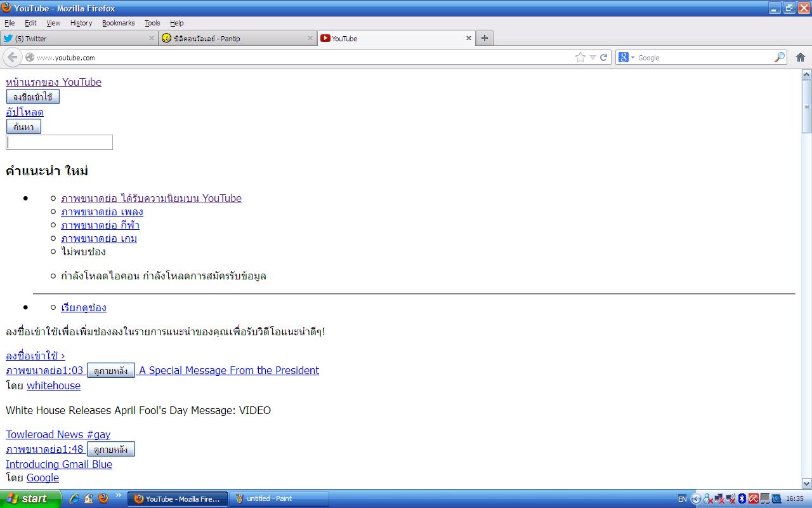Viewport: 812px width, 508px height.
Task: Click the scrollbar down arrow
Action: pyautogui.click(x=806, y=483)
